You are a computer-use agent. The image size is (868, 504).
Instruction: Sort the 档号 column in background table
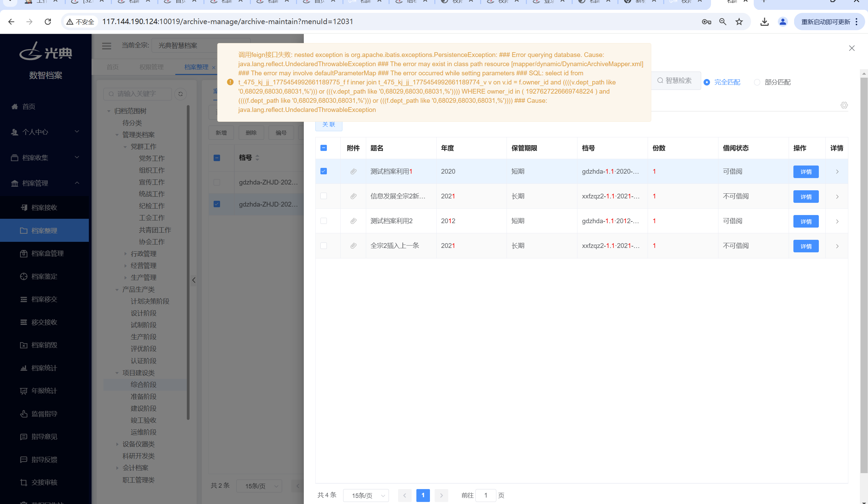coord(257,158)
